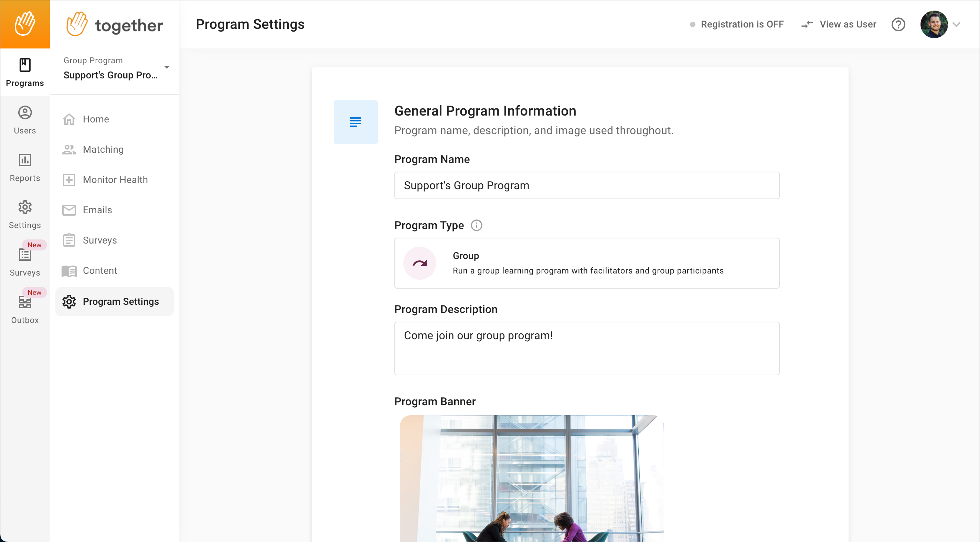The width and height of the screenshot is (980, 542).
Task: Click the Surveys clipboard icon in program menu
Action: click(x=69, y=240)
